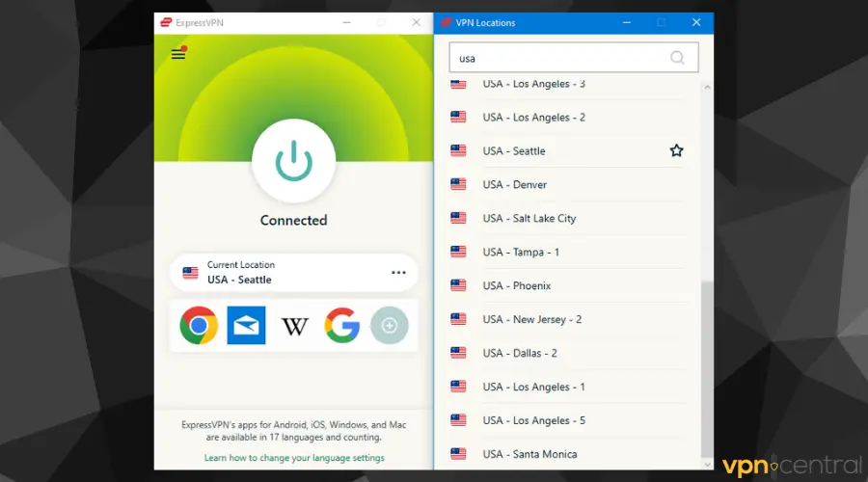Viewport: 868px width, 482px height.
Task: Click the VPN Locations title bar icon
Action: [447, 23]
